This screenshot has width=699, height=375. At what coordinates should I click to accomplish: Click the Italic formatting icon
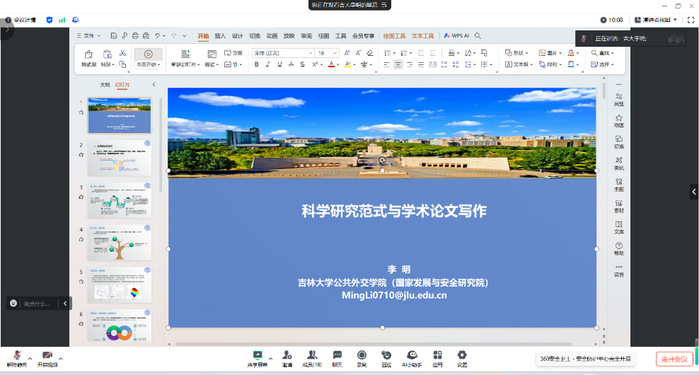click(x=267, y=65)
